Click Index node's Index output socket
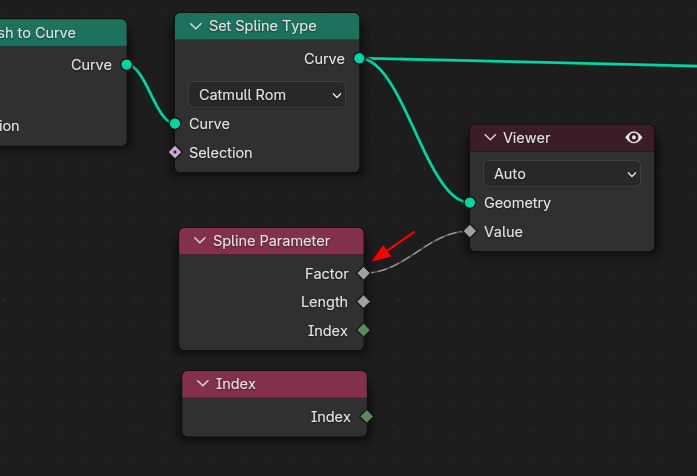 coord(367,416)
